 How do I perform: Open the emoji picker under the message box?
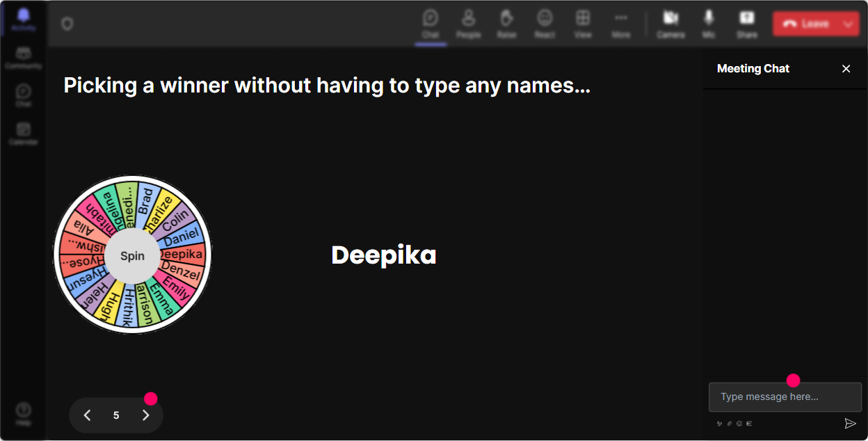click(739, 424)
